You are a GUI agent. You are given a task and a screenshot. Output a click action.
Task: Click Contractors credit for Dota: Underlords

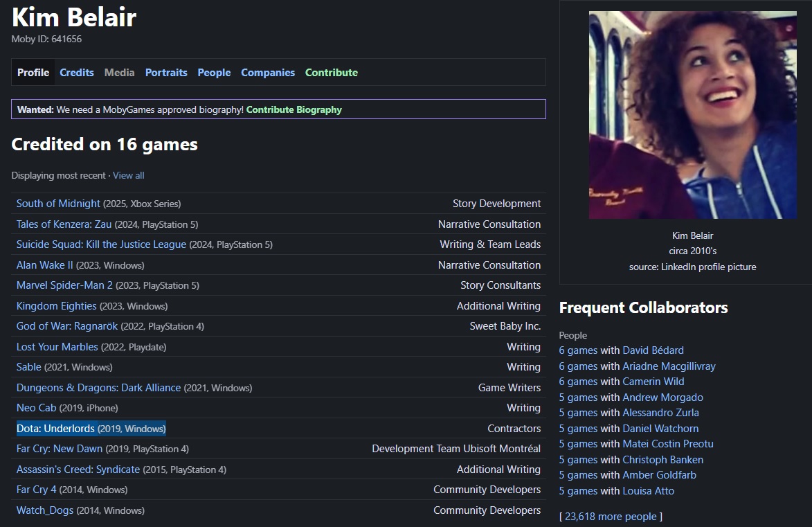tap(514, 429)
